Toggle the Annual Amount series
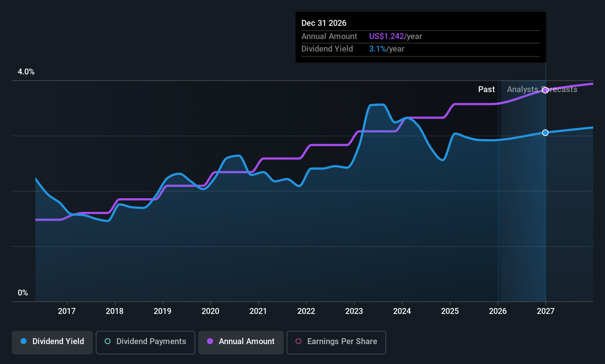 tap(241, 342)
